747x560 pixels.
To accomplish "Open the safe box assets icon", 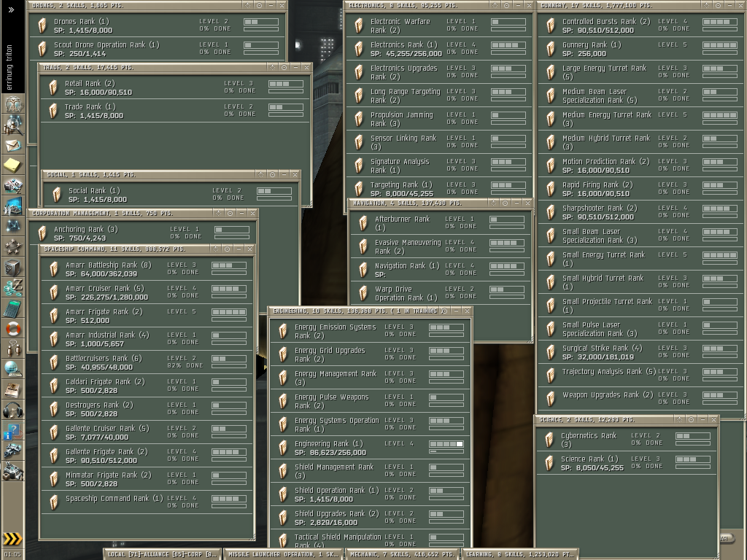I will pos(13,267).
